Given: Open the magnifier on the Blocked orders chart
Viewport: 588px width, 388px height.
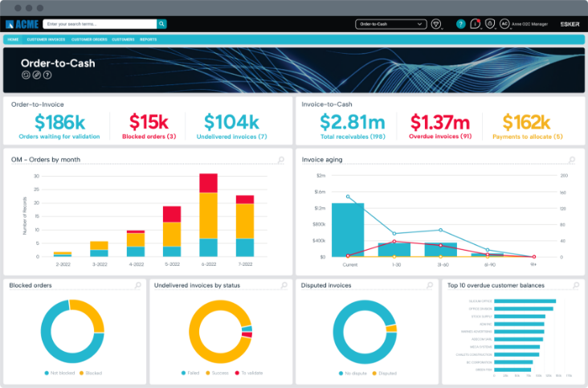Looking at the screenshot, I should (137, 285).
